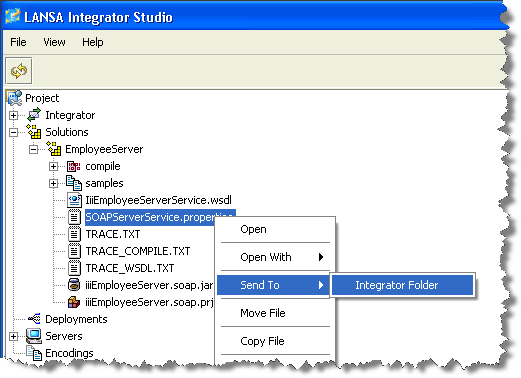Viewport: 521px width, 378px height.
Task: Click the Encodings node icon
Action: (x=34, y=353)
